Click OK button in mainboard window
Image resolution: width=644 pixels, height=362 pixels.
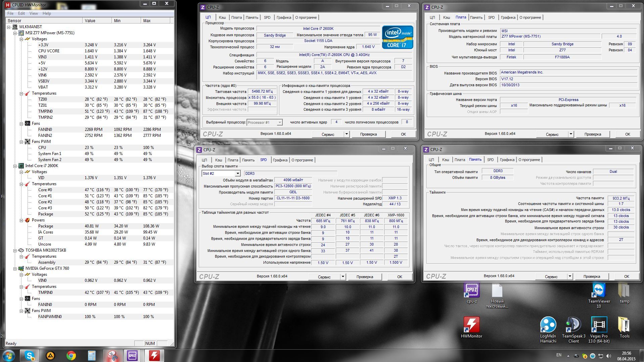point(628,134)
